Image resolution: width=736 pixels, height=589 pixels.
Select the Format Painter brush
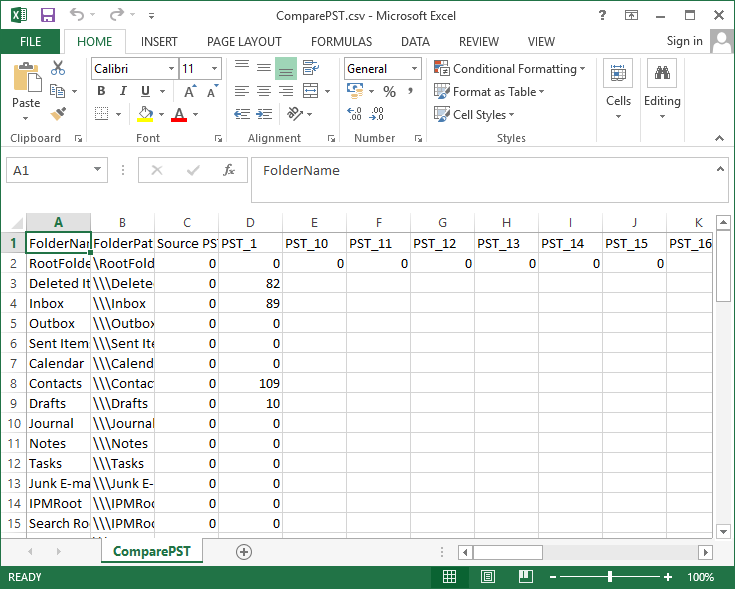pyautogui.click(x=58, y=113)
